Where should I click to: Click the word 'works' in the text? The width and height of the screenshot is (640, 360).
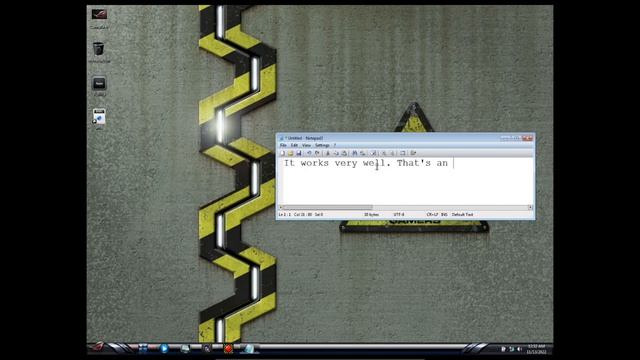point(314,163)
